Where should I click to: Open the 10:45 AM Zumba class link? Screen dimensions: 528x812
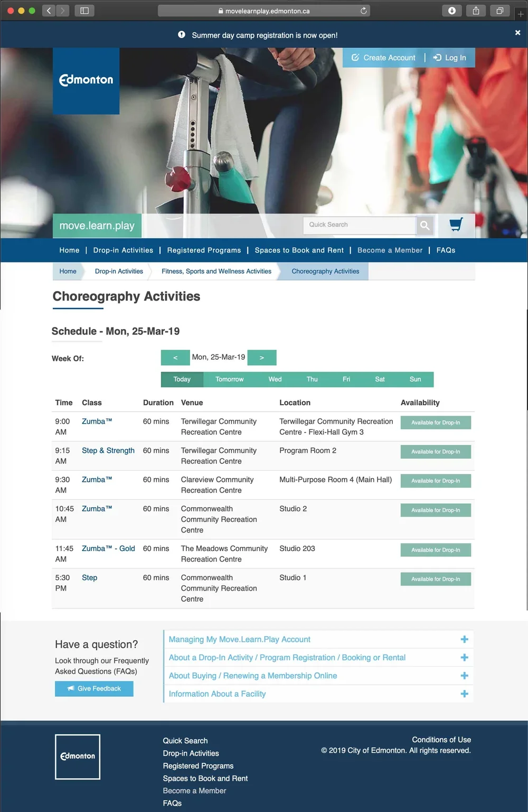coord(97,509)
